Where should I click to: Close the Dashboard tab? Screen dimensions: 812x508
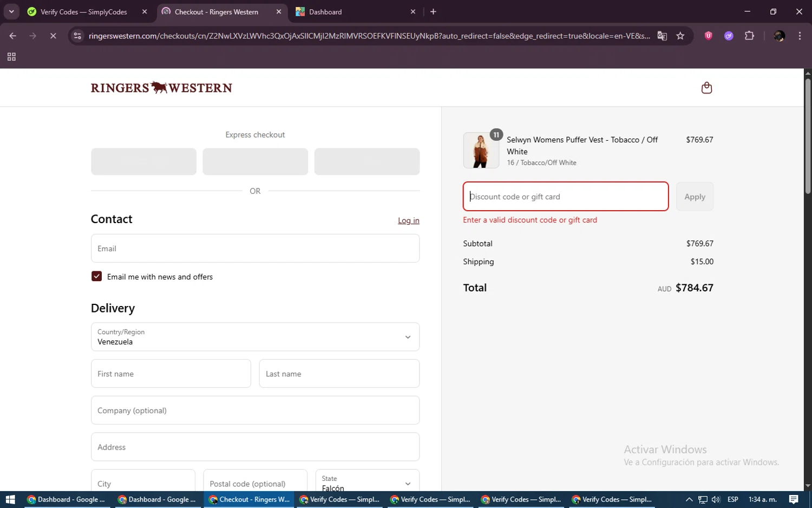pyautogui.click(x=413, y=11)
